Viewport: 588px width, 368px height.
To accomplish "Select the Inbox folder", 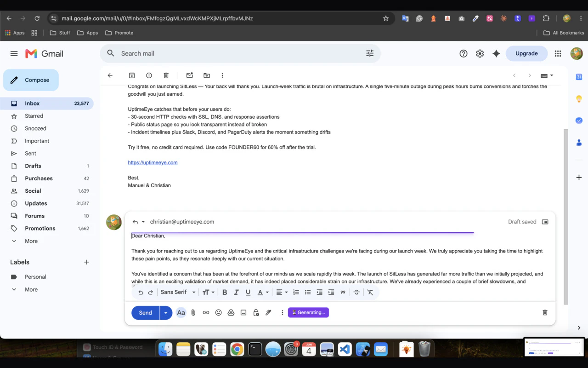I will pos(47,103).
